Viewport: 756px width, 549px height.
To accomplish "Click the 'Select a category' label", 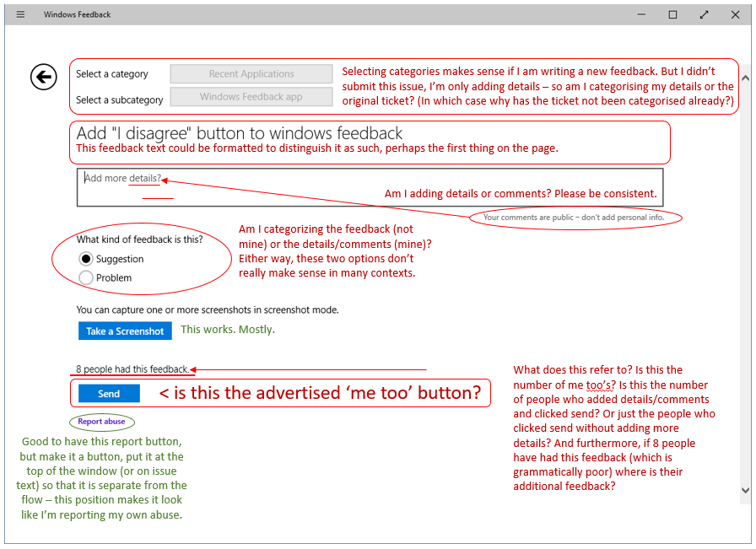I will pyautogui.click(x=112, y=73).
